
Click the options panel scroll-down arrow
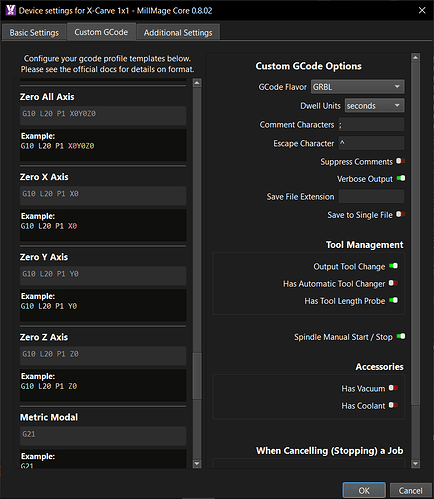tap(415, 464)
